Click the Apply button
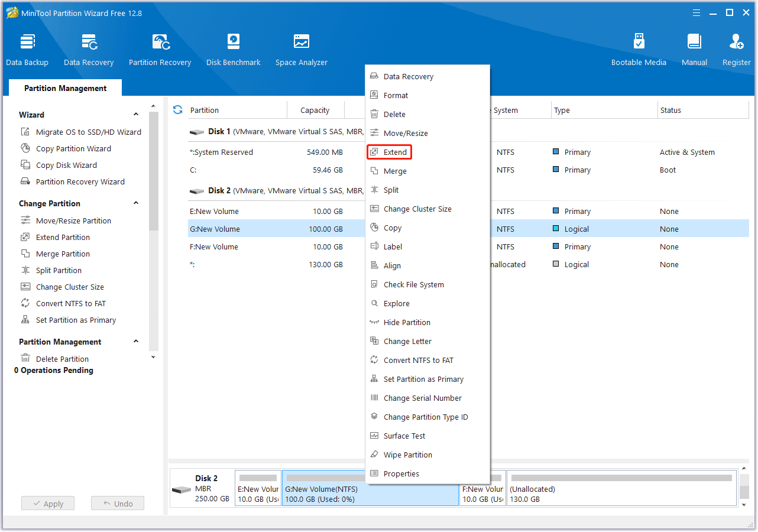This screenshot has width=758, height=532. click(48, 504)
